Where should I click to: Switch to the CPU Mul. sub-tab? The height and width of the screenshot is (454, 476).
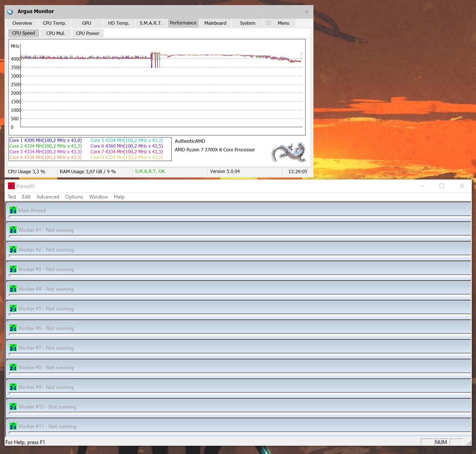pyautogui.click(x=56, y=33)
